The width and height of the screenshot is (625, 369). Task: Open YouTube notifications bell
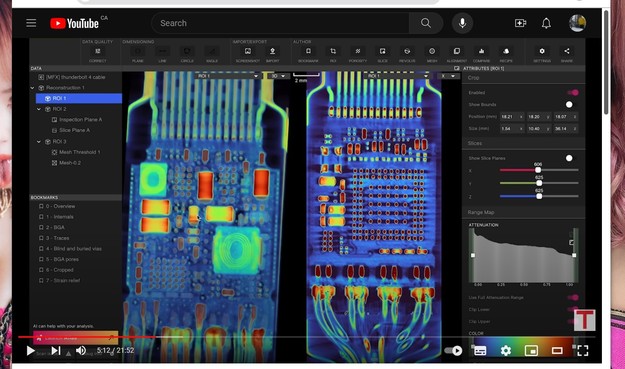pos(546,23)
